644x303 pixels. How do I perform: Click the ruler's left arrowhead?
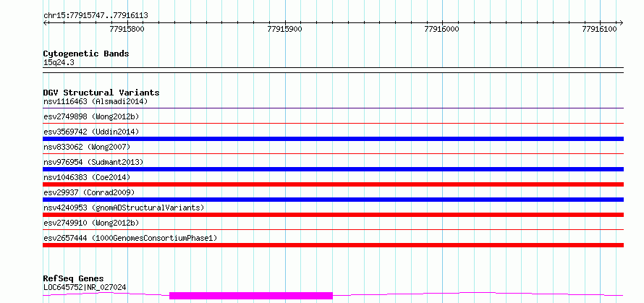pyautogui.click(x=45, y=22)
